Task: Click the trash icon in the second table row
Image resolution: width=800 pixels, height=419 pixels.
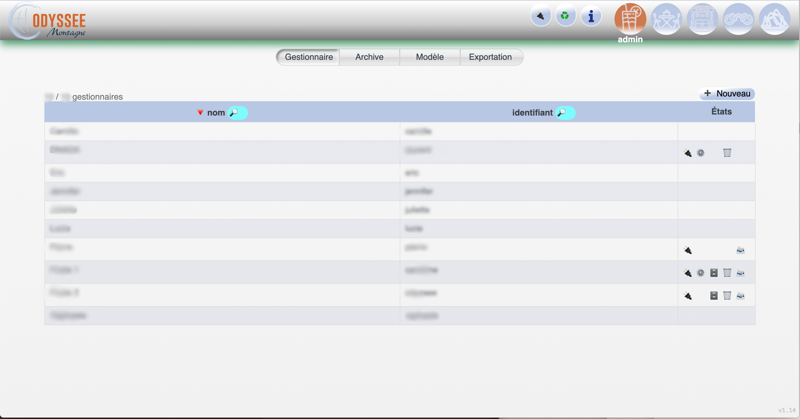Action: (x=727, y=153)
